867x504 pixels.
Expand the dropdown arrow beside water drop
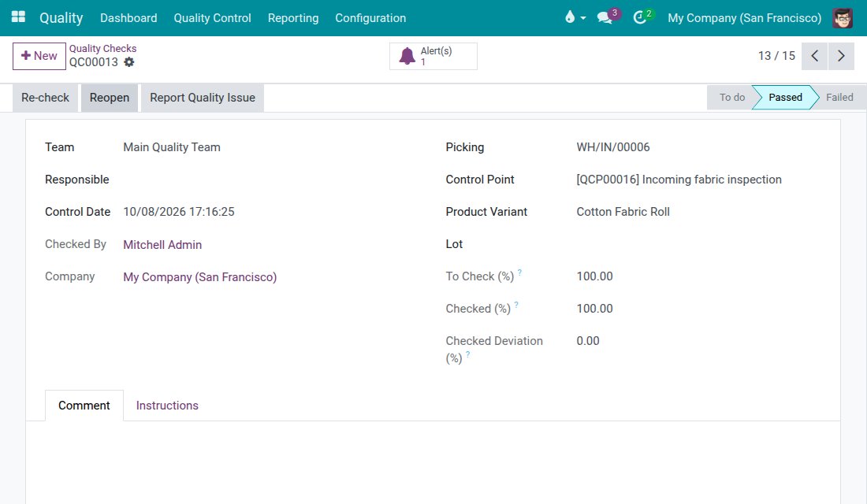coord(582,18)
